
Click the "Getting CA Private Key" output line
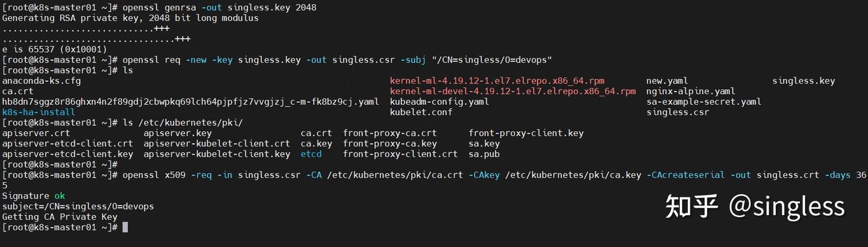tap(60, 217)
